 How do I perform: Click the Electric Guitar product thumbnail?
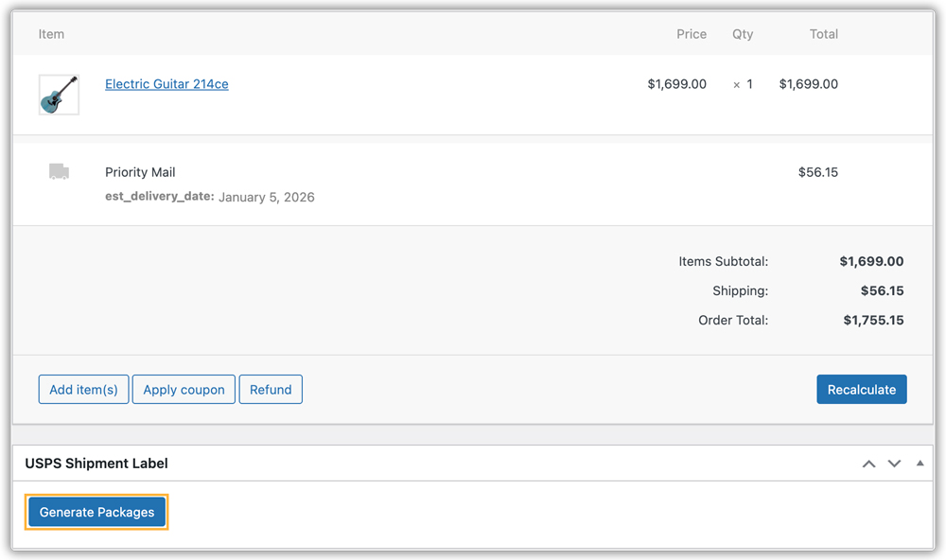[x=59, y=95]
